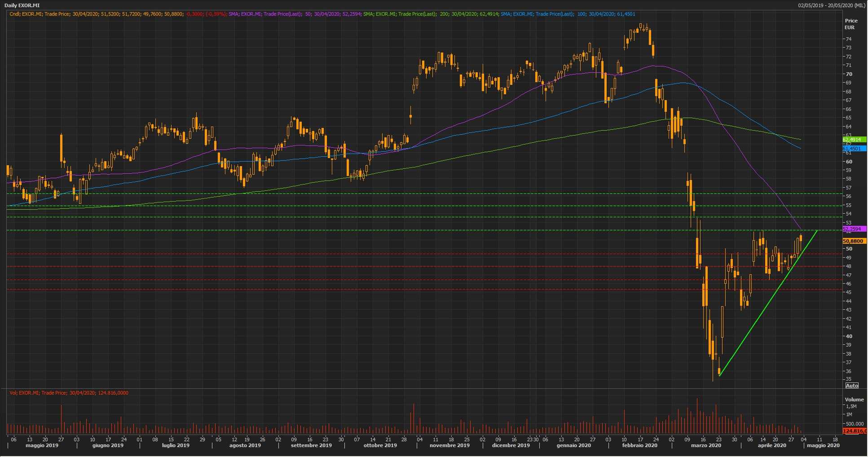Click the Vol EXOR.MI volume legend
Image resolution: width=868 pixels, height=457 pixels.
(x=69, y=393)
